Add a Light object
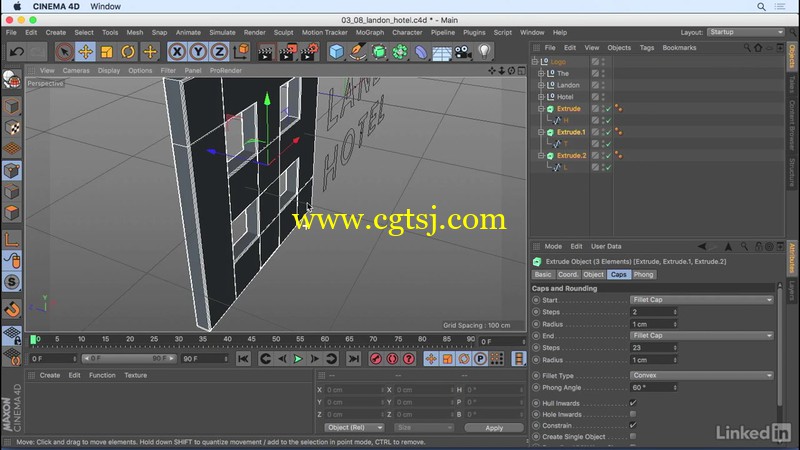The image size is (800, 450). click(484, 52)
